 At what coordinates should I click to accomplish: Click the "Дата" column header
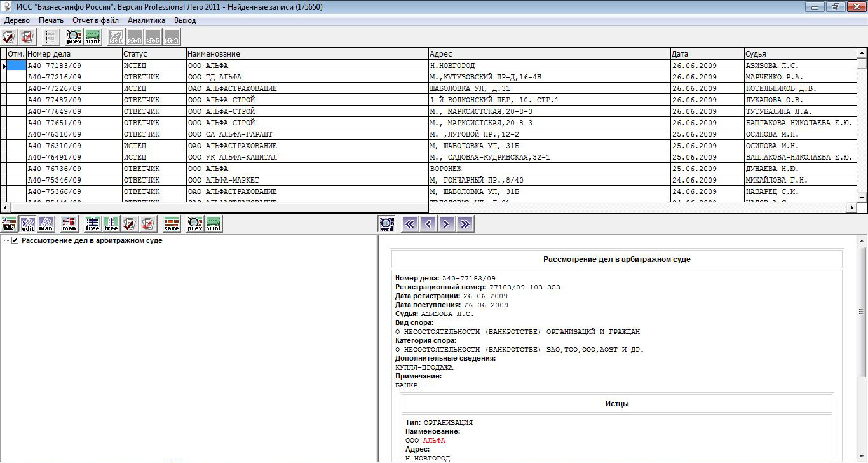[x=707, y=54]
